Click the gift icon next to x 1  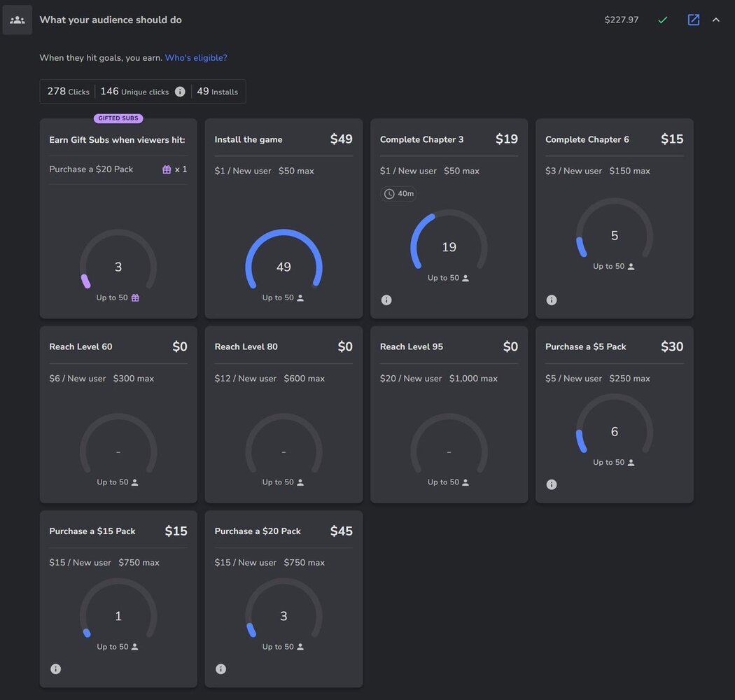click(x=167, y=169)
